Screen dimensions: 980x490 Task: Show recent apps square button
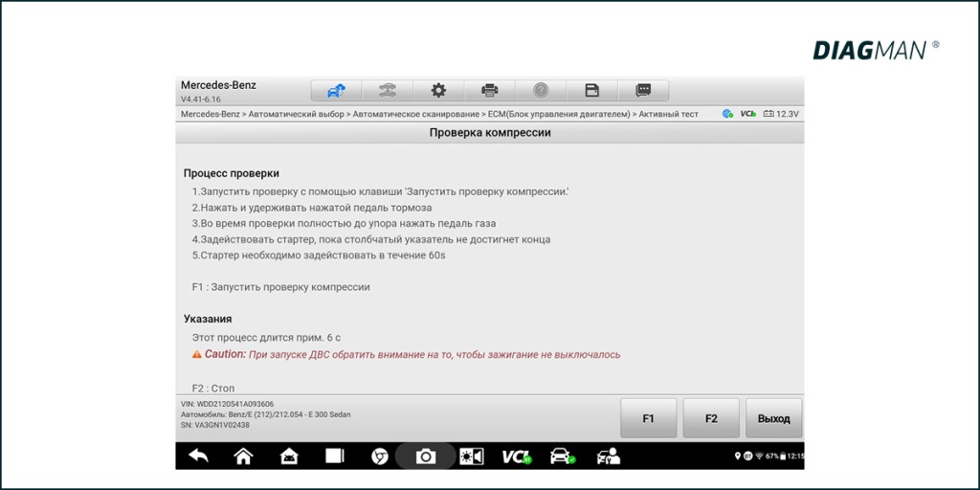click(x=334, y=457)
